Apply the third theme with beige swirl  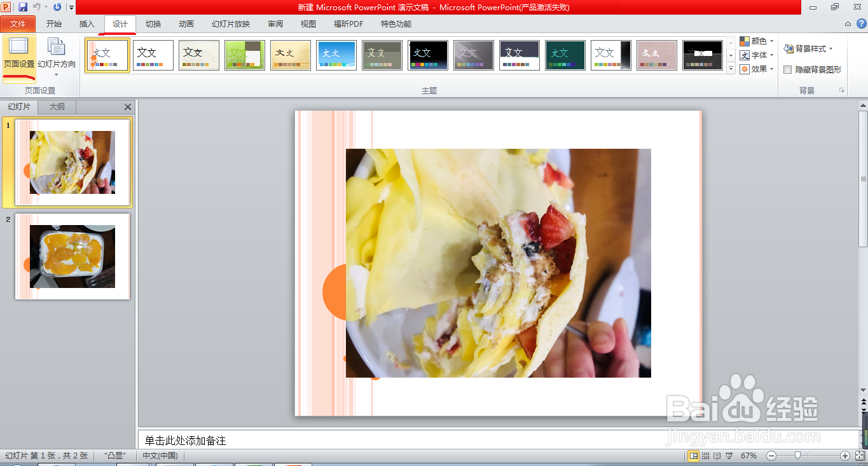pos(199,55)
